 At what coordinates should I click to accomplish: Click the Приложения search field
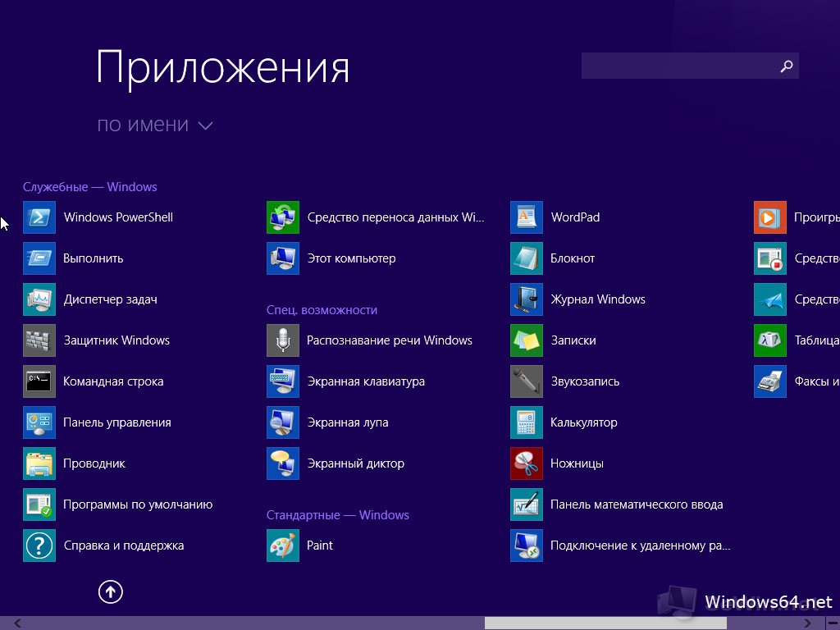click(690, 66)
